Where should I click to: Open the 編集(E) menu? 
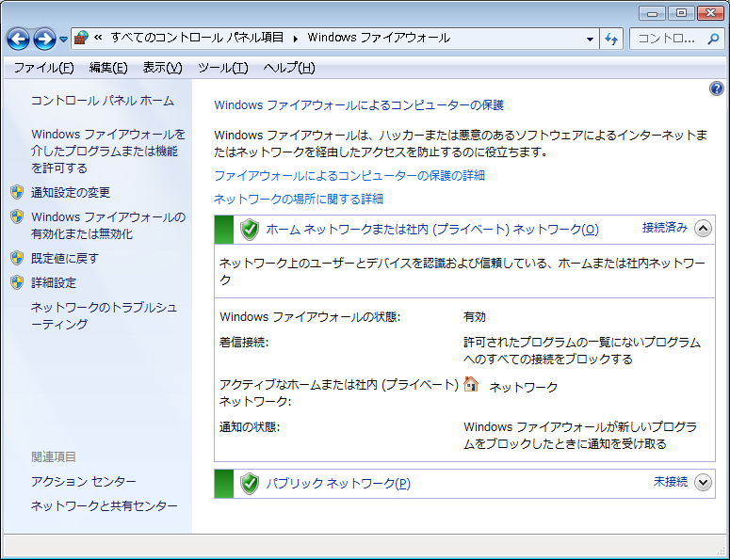(x=108, y=68)
